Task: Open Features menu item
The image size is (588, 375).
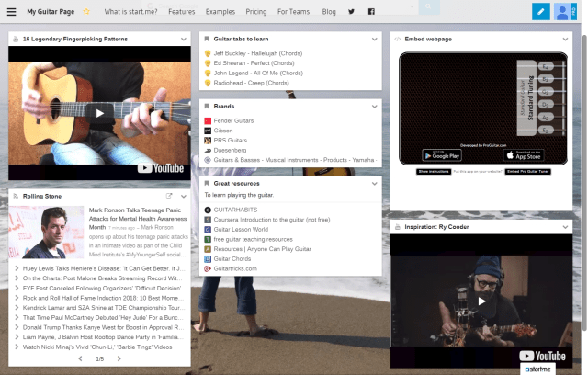Action: point(182,12)
